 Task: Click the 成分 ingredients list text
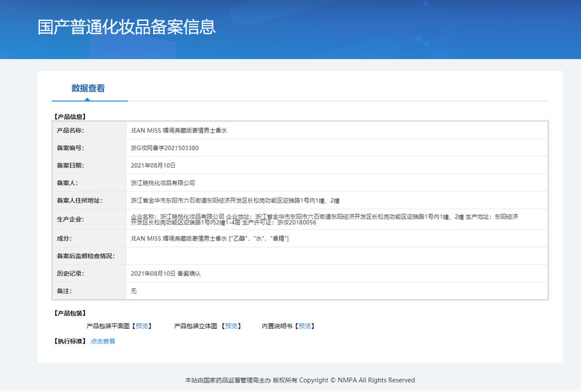click(x=209, y=238)
